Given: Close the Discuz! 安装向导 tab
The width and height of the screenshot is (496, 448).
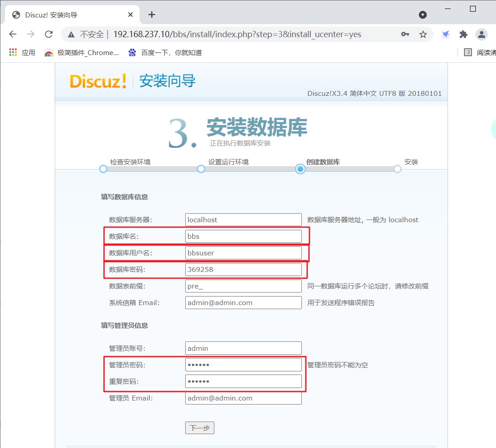Looking at the screenshot, I should pyautogui.click(x=131, y=14).
